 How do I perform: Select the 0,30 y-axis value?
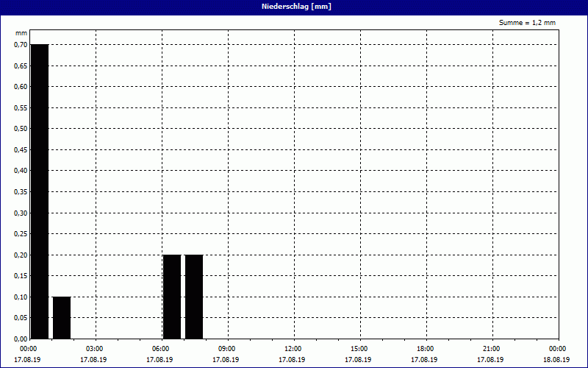point(21,213)
